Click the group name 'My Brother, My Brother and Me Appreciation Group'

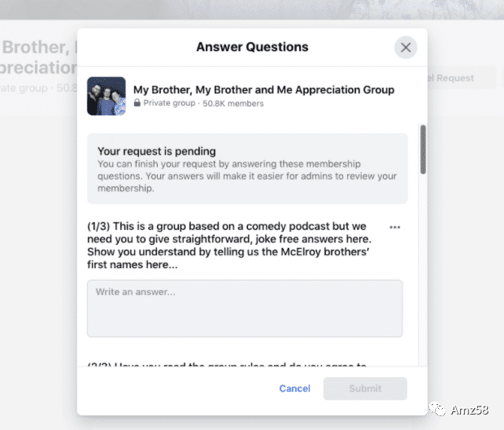[x=264, y=89]
